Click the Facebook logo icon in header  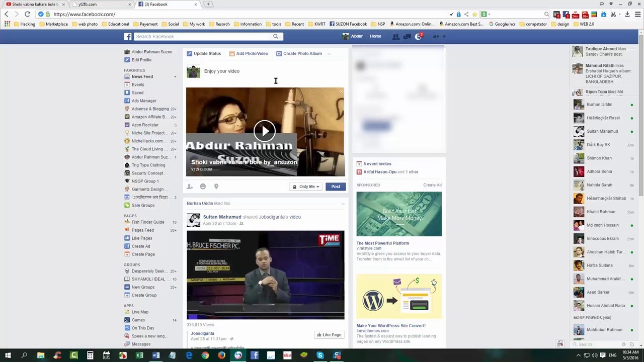click(128, 37)
